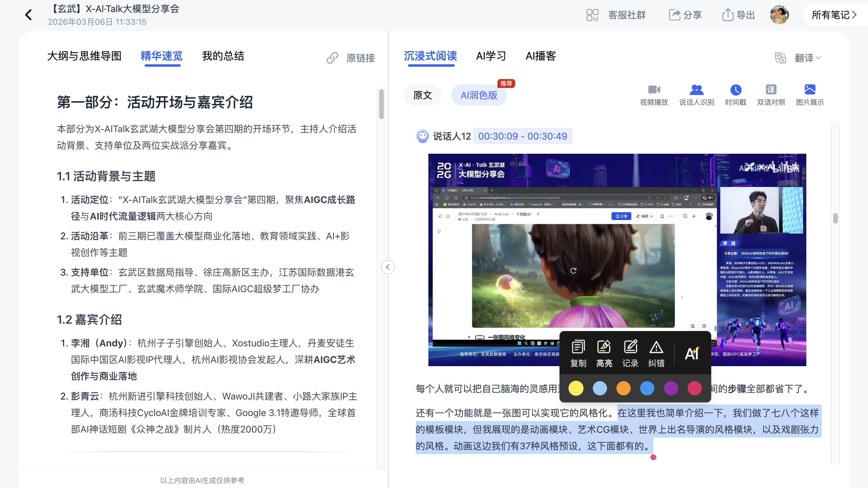Choose the red highlight color
The height and width of the screenshot is (488, 868).
(x=694, y=388)
